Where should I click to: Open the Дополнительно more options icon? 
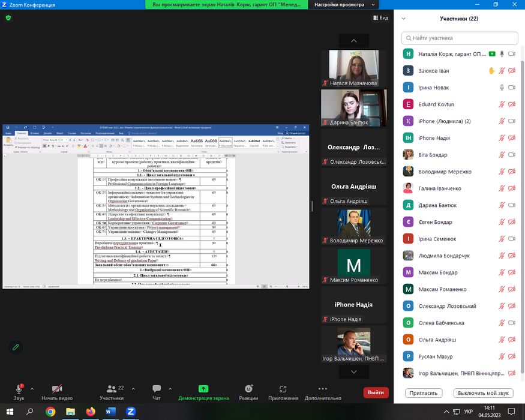(x=323, y=390)
